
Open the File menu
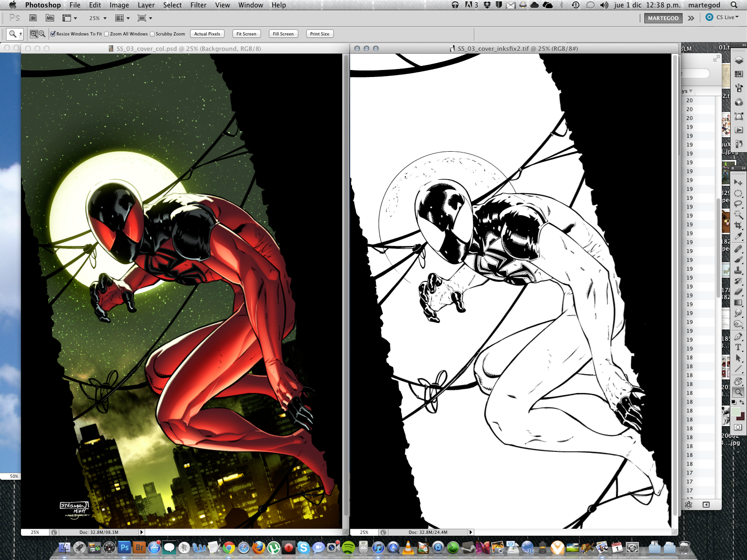click(75, 5)
